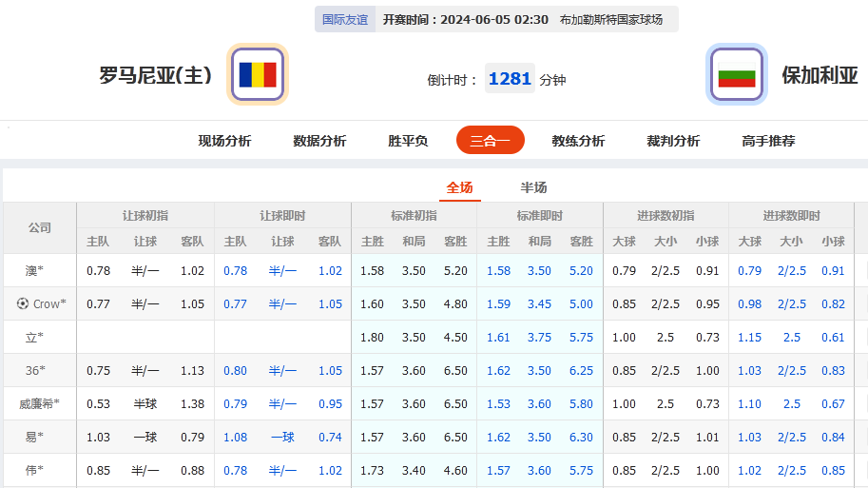Click the 威廉希* company name
868x488 pixels.
tap(39, 404)
